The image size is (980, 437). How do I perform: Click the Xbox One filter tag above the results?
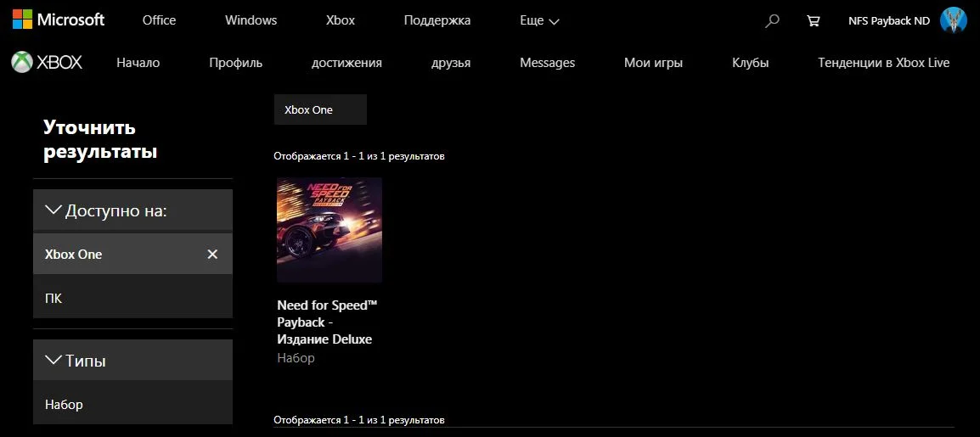321,109
